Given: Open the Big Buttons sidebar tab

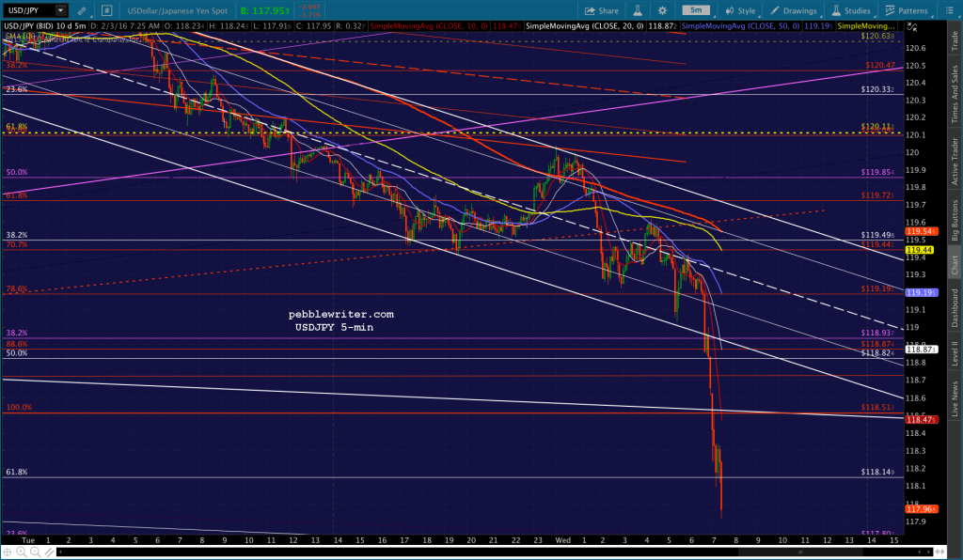Looking at the screenshot, I should click(955, 219).
